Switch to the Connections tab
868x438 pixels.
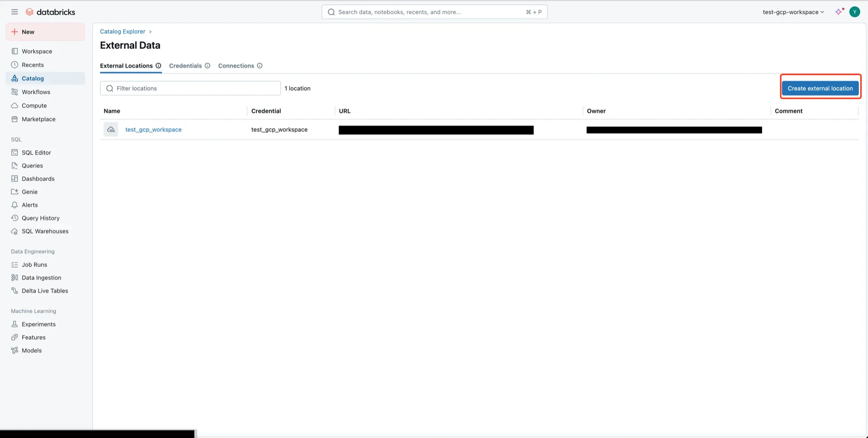click(x=236, y=66)
